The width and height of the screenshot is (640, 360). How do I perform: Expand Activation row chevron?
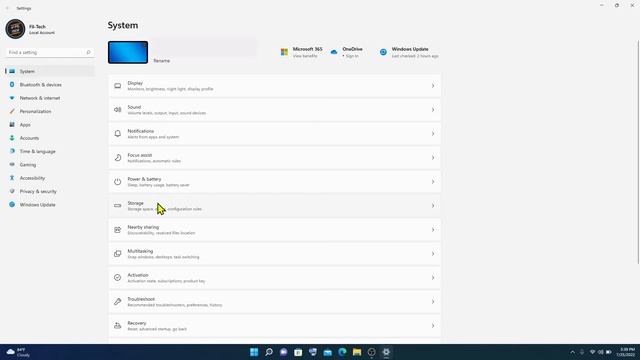click(433, 278)
